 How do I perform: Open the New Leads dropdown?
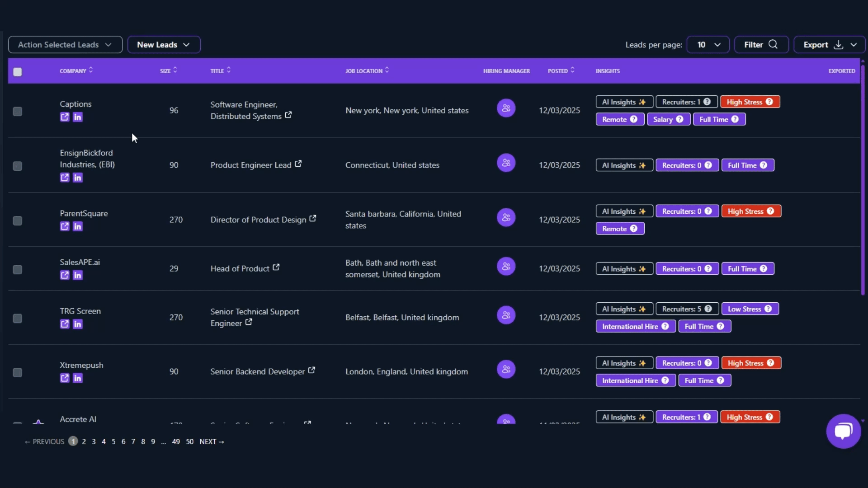pyautogui.click(x=164, y=45)
